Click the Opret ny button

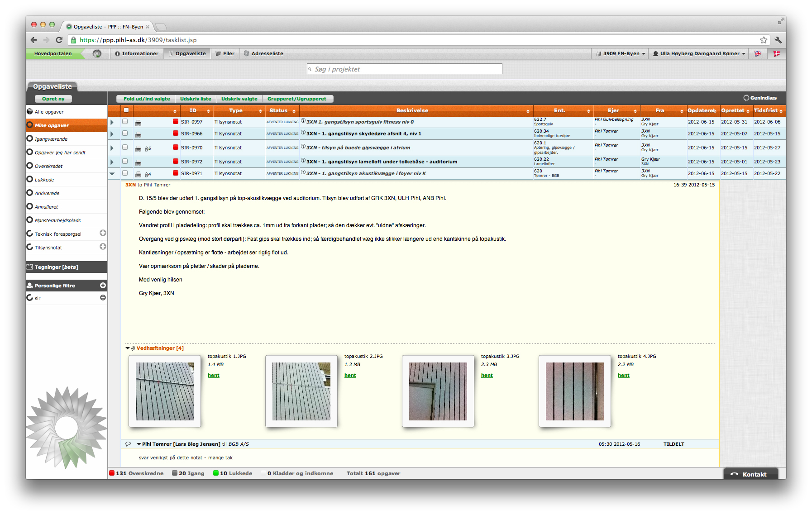[x=53, y=99]
